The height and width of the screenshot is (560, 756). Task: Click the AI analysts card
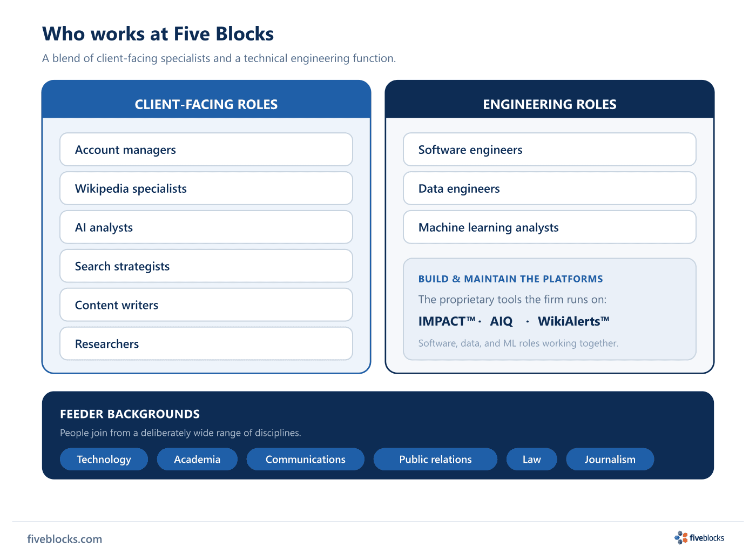pos(206,227)
